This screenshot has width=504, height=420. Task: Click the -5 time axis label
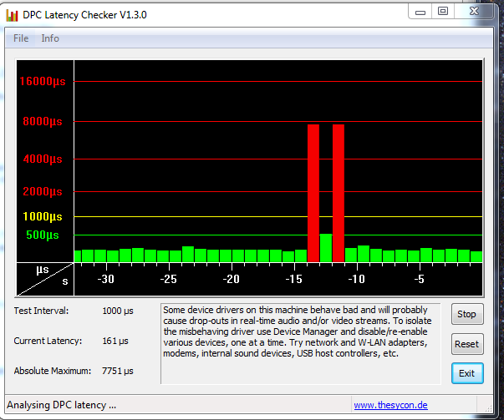419,279
